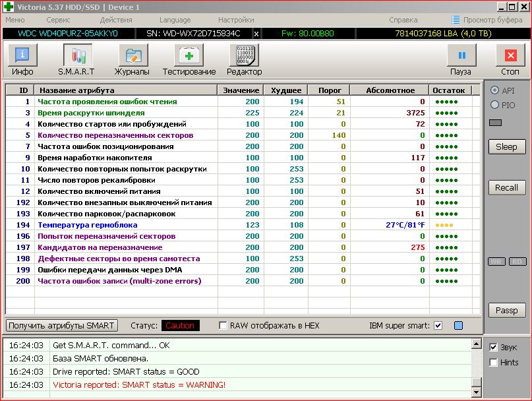
Task: Click the Худшее column header
Action: [x=286, y=90]
